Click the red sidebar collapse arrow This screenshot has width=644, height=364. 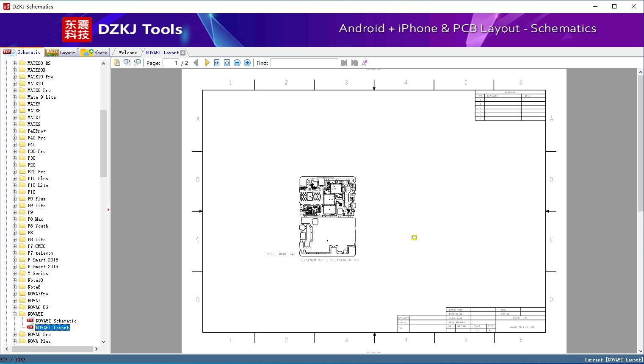(108, 210)
